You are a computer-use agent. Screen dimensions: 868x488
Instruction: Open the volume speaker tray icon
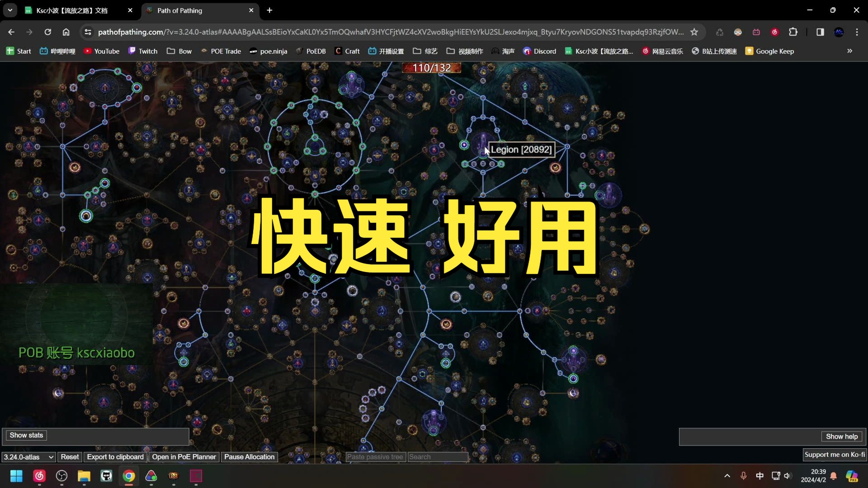(x=788, y=476)
